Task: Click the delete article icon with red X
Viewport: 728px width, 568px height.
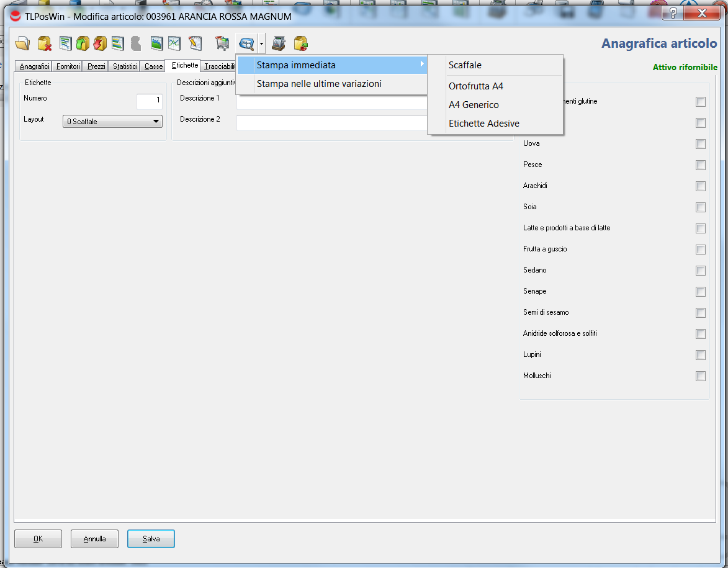Action: pos(44,43)
